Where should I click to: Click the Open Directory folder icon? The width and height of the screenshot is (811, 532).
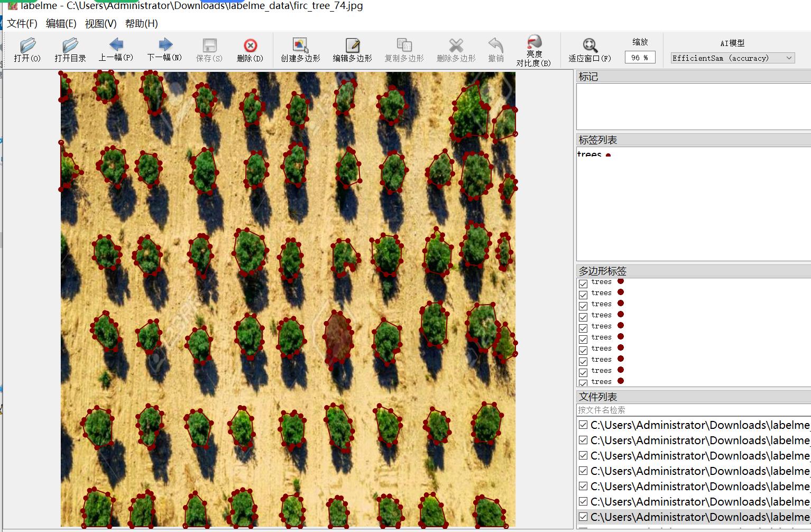coord(70,46)
